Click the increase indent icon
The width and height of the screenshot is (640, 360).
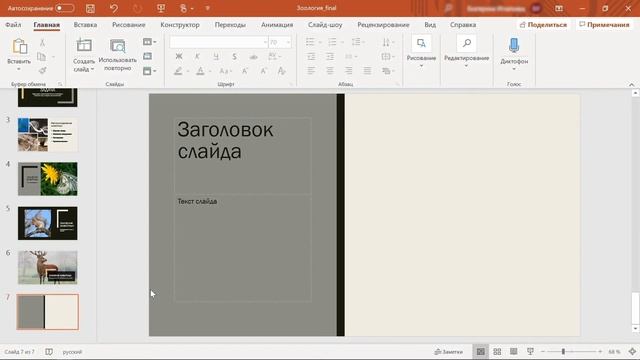(x=330, y=57)
